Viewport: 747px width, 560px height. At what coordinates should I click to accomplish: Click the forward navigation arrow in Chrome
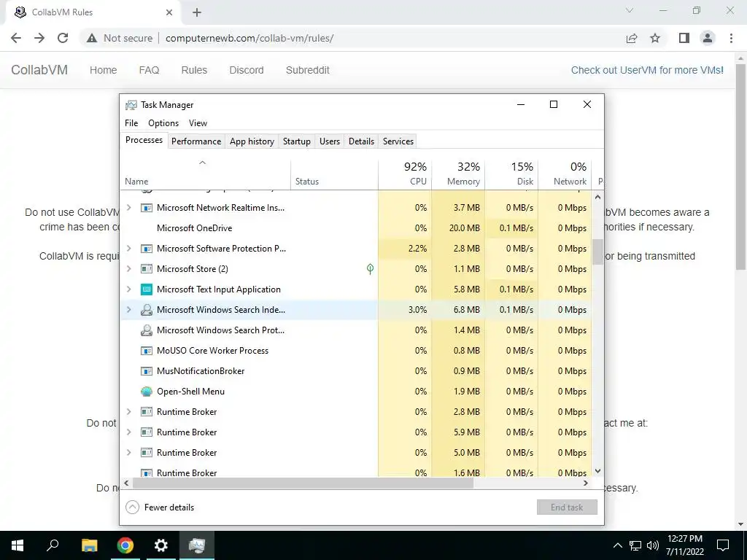(x=39, y=38)
